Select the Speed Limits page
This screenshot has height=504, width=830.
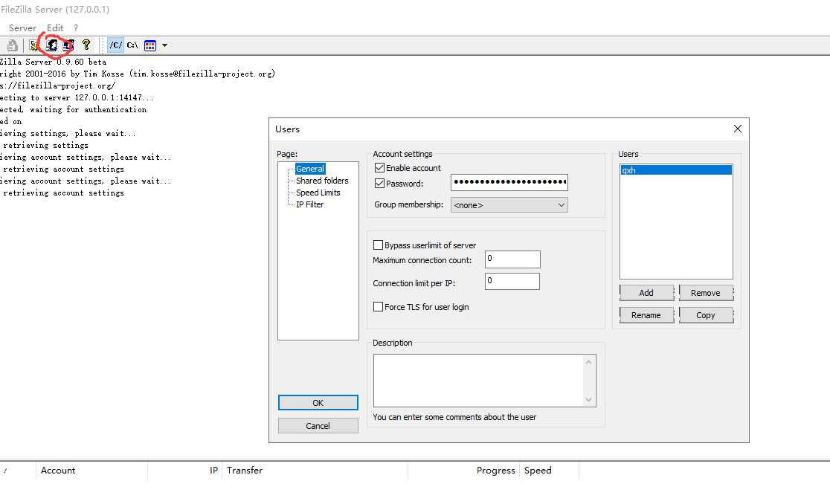(x=318, y=193)
